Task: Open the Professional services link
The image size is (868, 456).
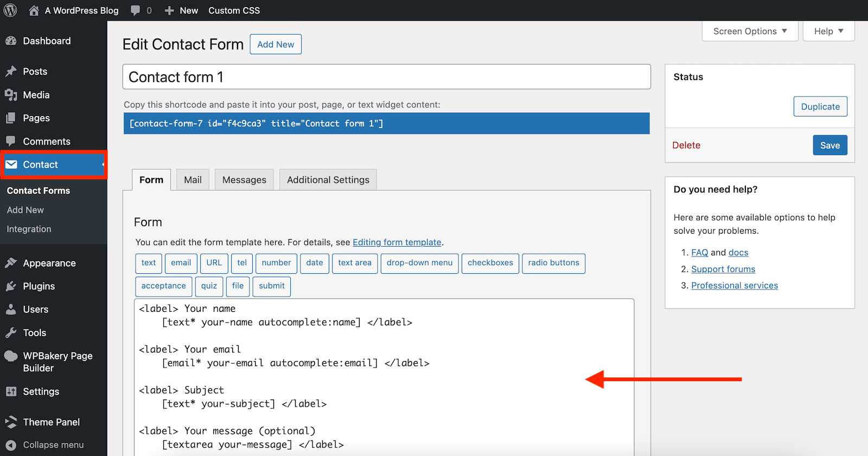Action: click(735, 286)
